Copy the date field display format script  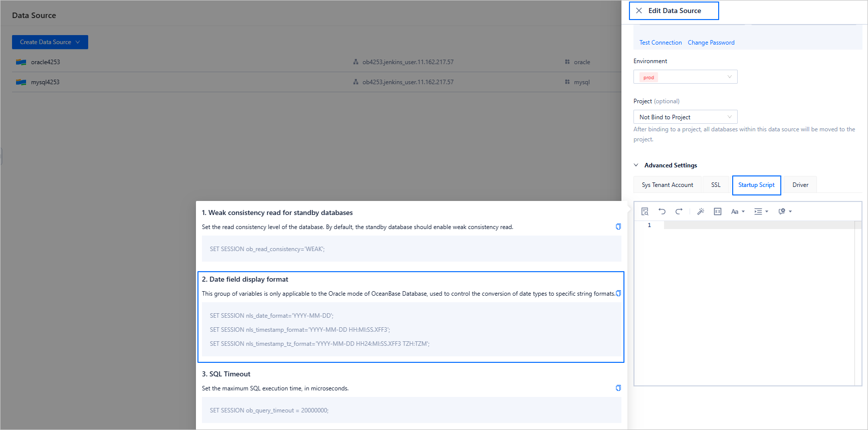coord(618,293)
